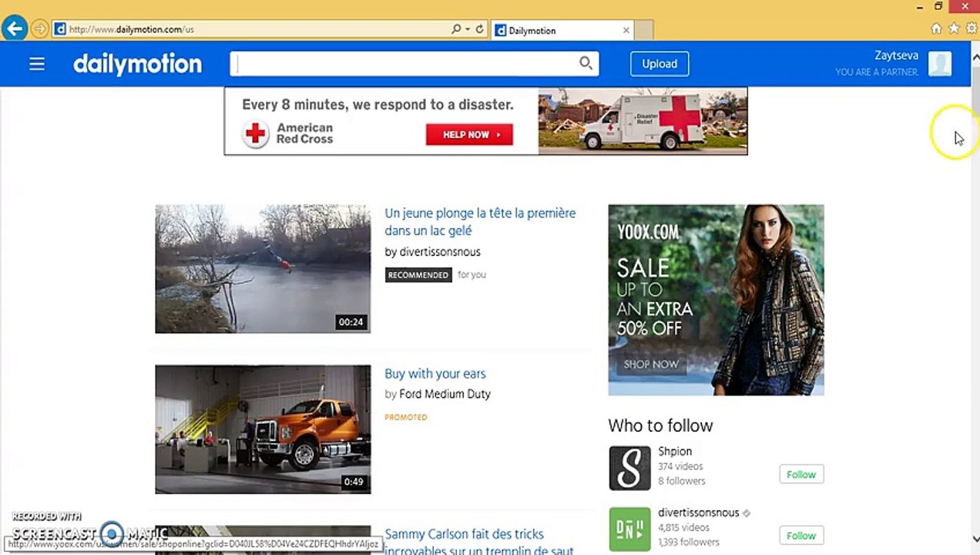This screenshot has width=980, height=555.
Task: Play the orange Ford truck video thumbnail
Action: point(263,429)
